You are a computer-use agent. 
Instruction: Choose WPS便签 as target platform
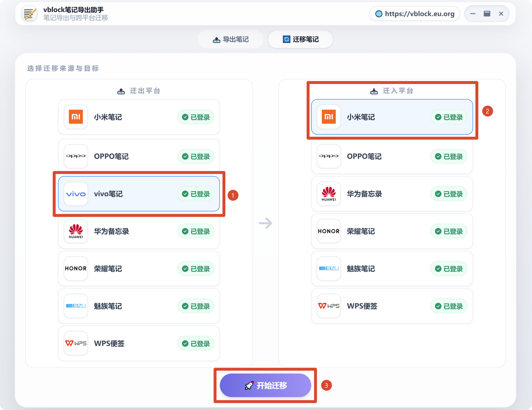[392, 306]
